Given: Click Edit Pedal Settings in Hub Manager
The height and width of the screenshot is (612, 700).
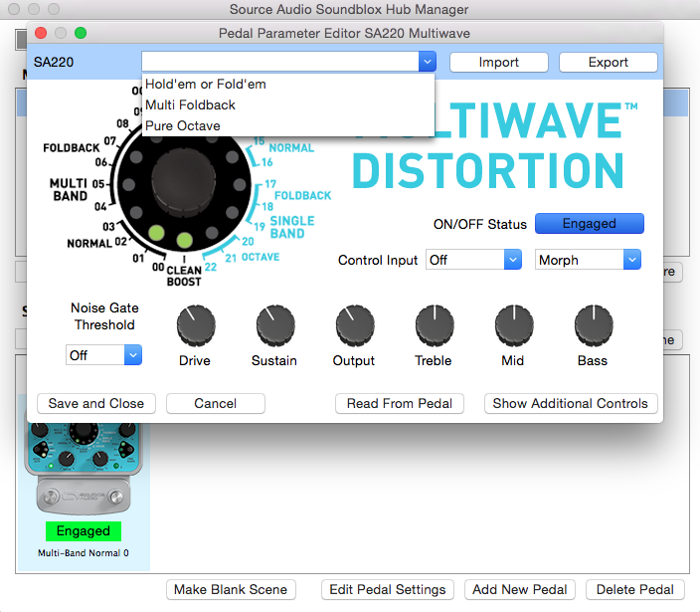Looking at the screenshot, I should pyautogui.click(x=388, y=590).
